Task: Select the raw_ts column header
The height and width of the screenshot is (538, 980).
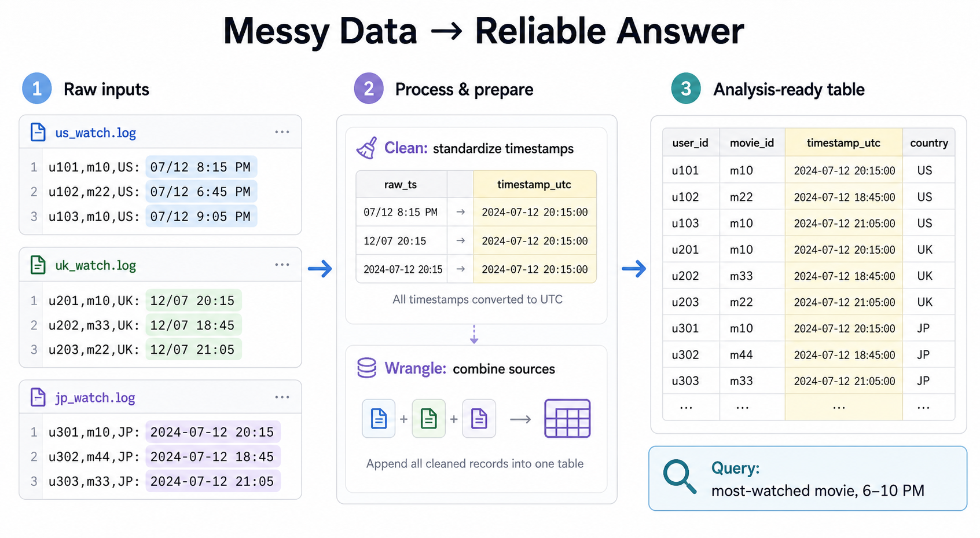Action: pos(401,184)
